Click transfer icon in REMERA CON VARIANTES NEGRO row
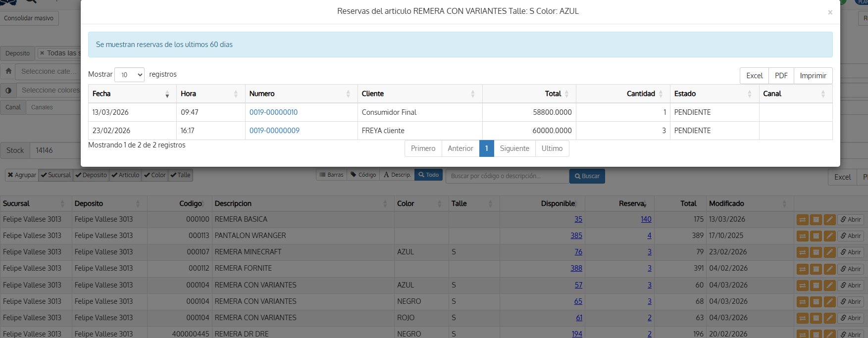This screenshot has width=868, height=338. pyautogui.click(x=802, y=302)
